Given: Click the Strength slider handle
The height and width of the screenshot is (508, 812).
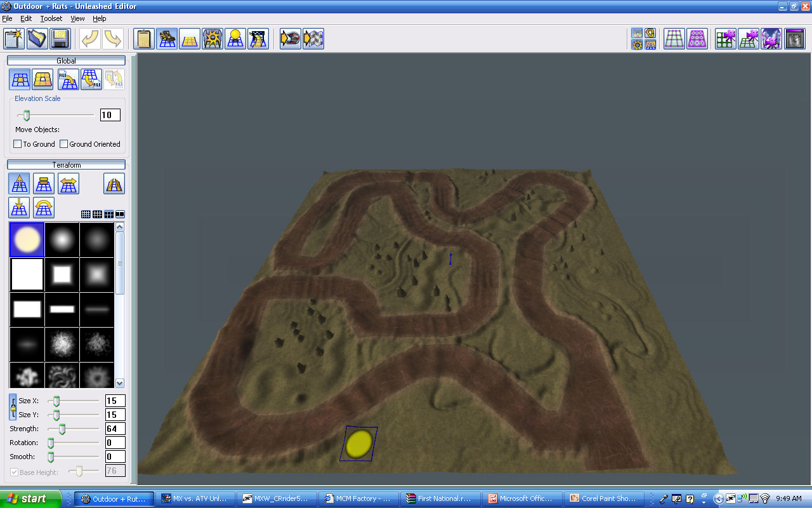Looking at the screenshot, I should (62, 429).
